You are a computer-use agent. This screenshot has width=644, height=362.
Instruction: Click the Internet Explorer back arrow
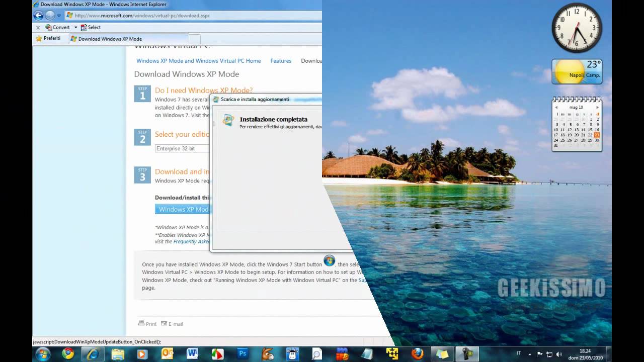click(38, 15)
